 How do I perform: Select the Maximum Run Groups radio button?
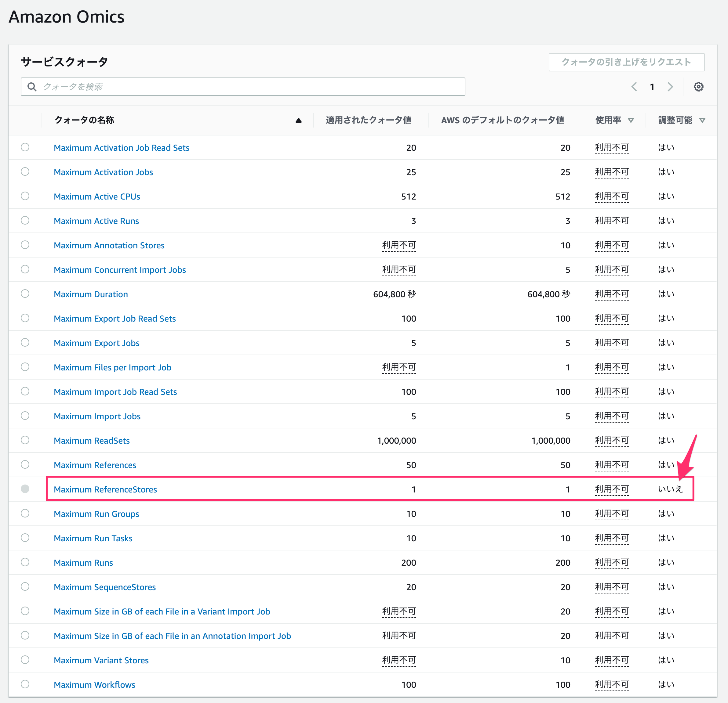pyautogui.click(x=25, y=513)
